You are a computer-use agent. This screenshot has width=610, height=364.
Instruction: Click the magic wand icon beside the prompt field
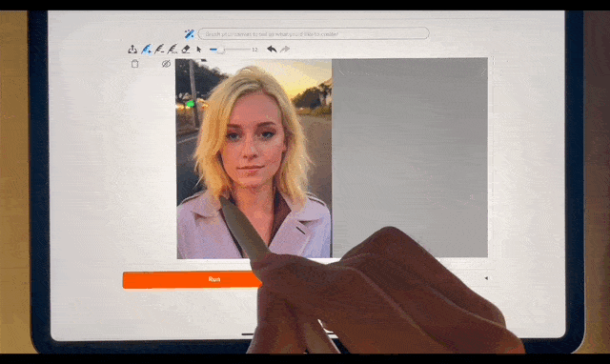point(190,34)
